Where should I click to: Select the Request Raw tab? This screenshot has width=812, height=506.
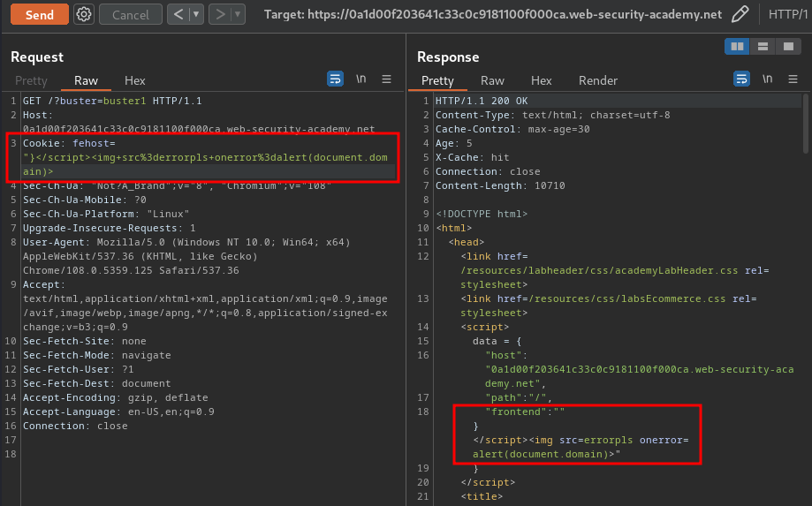[86, 80]
